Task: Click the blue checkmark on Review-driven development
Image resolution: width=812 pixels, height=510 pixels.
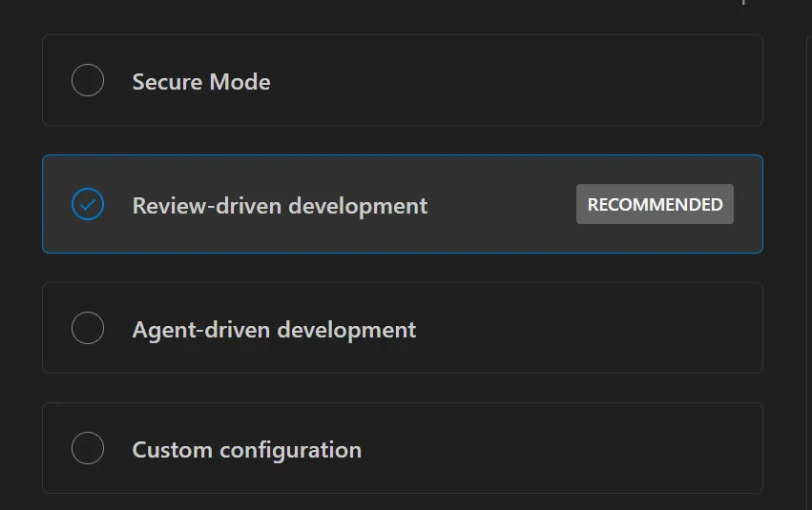Action: 88,204
